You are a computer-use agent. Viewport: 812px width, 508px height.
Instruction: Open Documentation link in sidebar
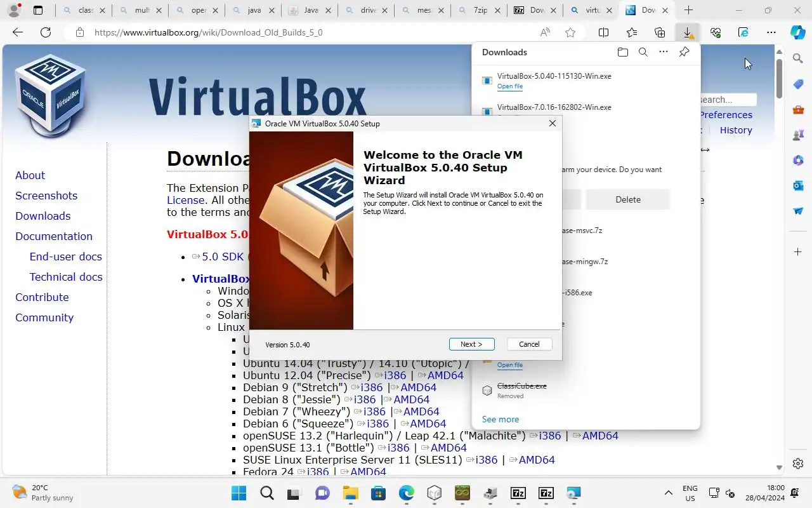point(54,236)
